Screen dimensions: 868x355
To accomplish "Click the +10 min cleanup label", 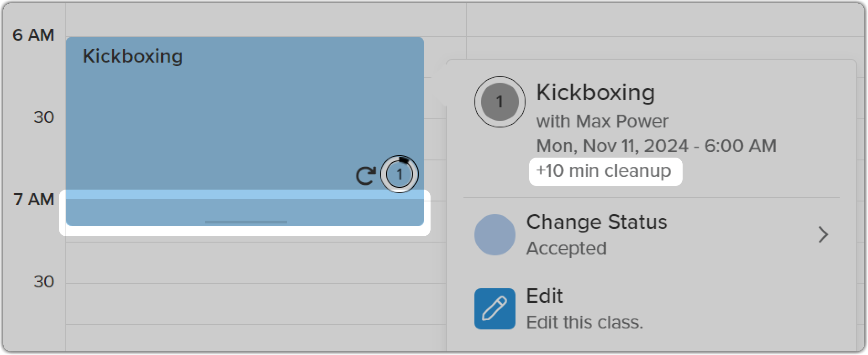I will point(604,171).
